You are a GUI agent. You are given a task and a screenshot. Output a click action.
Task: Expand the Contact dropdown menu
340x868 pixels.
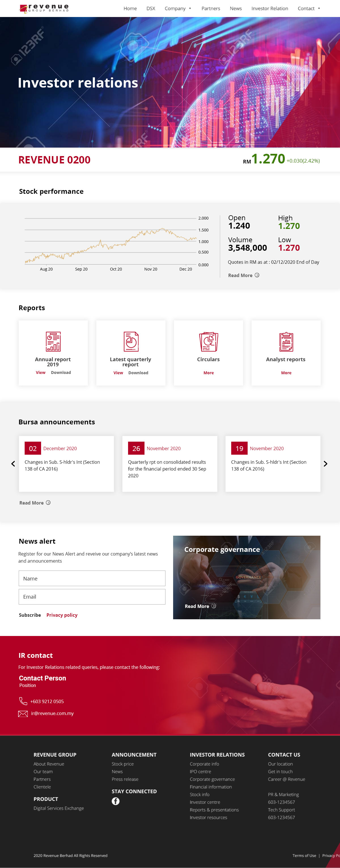tap(309, 8)
